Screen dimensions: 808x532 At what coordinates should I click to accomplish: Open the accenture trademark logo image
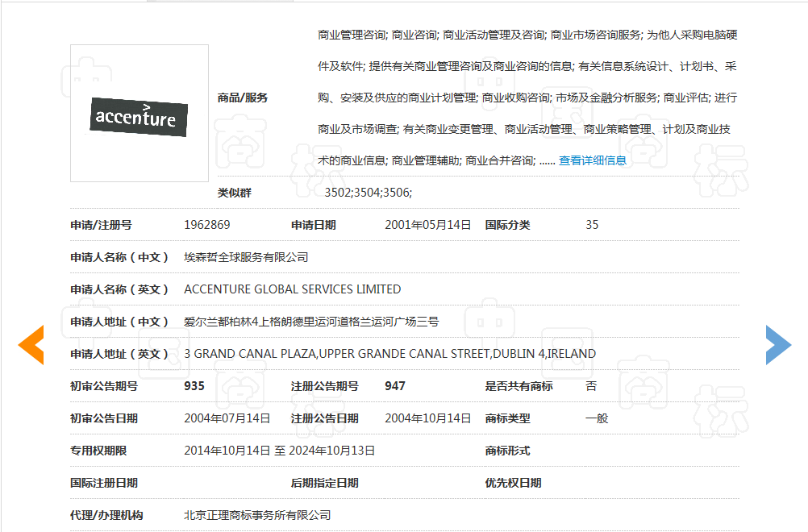(x=140, y=113)
